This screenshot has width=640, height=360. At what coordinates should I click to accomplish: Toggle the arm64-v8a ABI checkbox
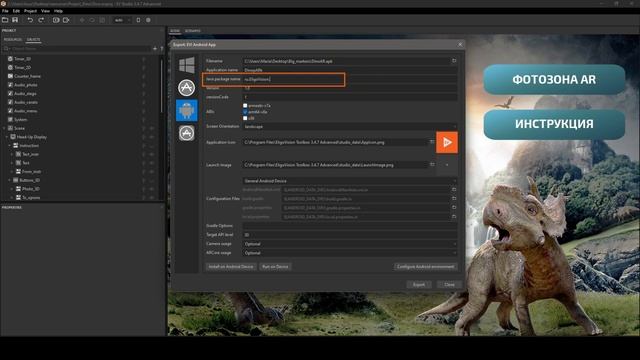click(x=245, y=111)
